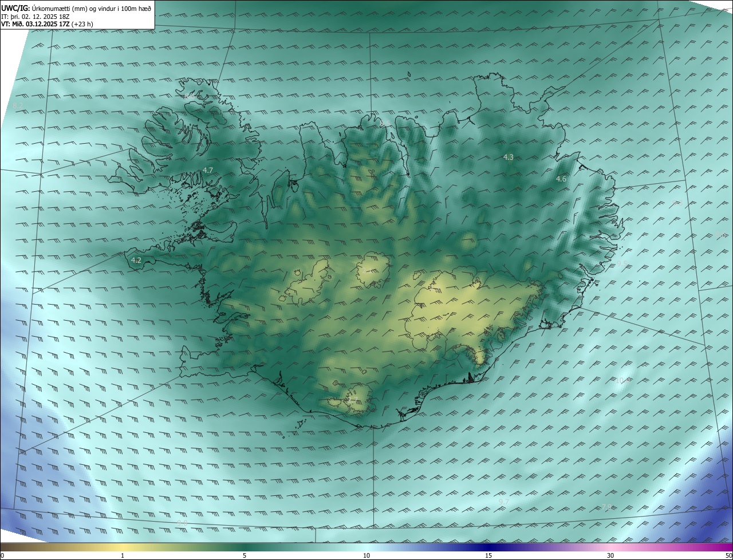Screen dimensions: 733x560
Task: Click the title line 'UWC/IG: Úrkomumætti (mm) og vindur'
Action: pyautogui.click(x=76, y=8)
